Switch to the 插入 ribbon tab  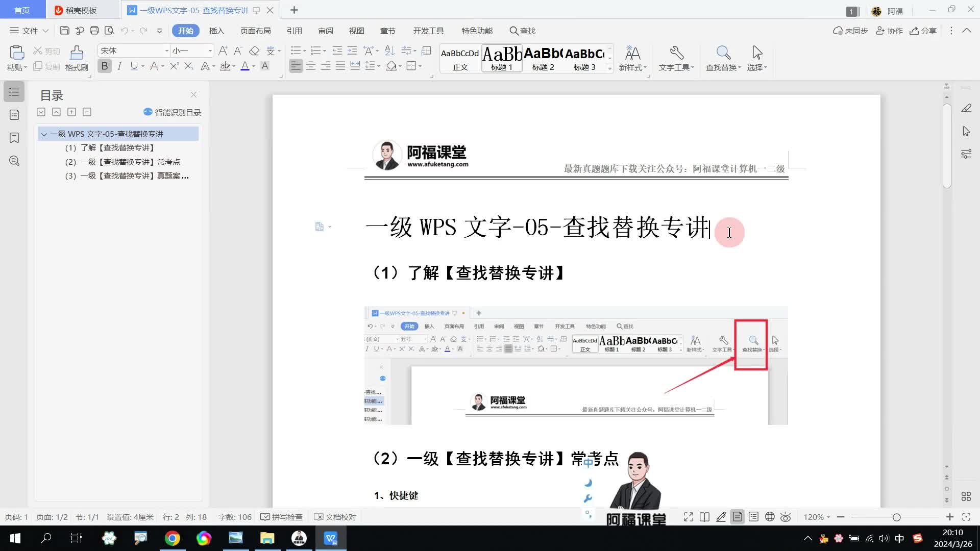tap(216, 31)
